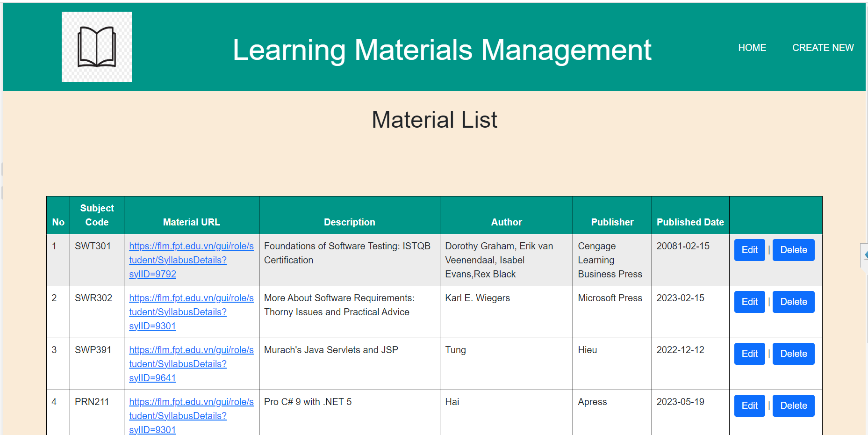Click Delete for SWP391 material
Screen dimensions: 868x435
pyautogui.click(x=793, y=354)
